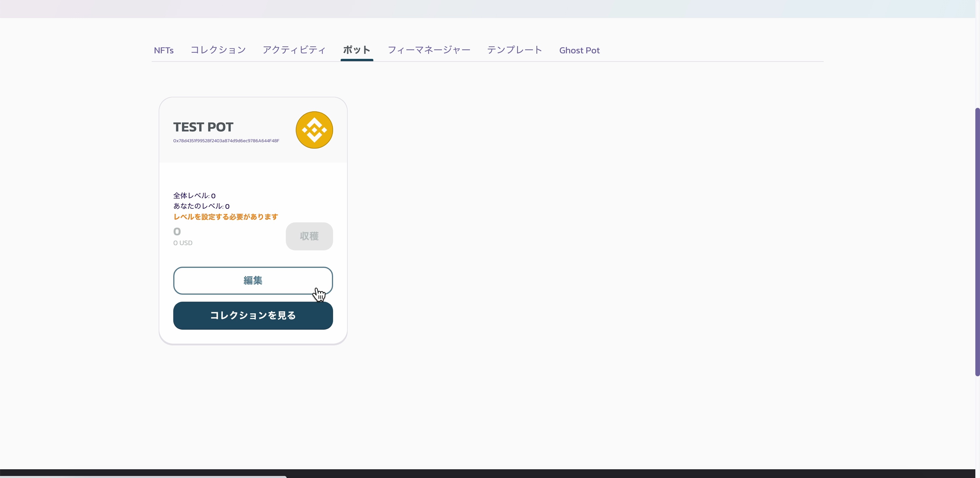Switch to the NFTs tab
The image size is (980, 478).
pyautogui.click(x=164, y=50)
